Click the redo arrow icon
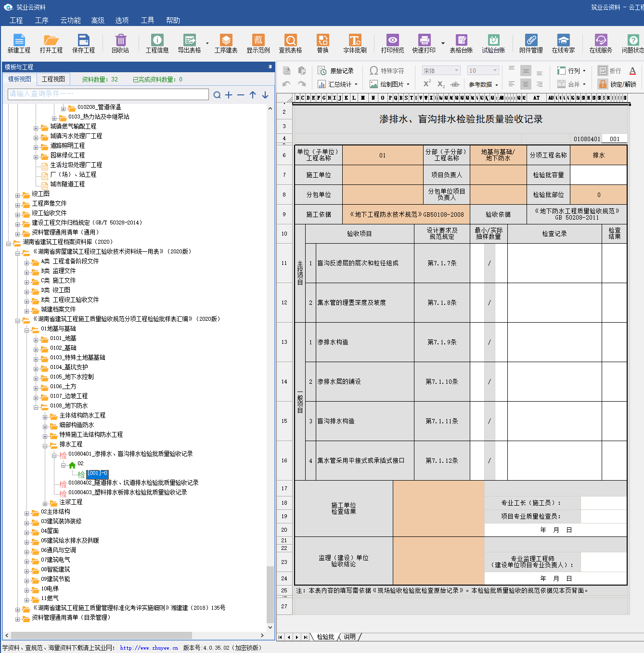This screenshot has height=653, width=644. point(302,84)
